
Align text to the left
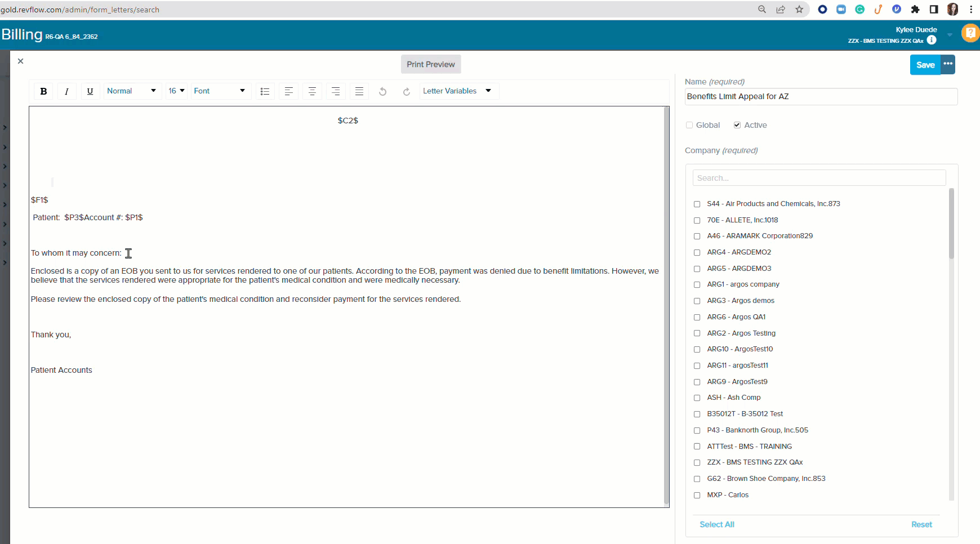[x=288, y=91]
